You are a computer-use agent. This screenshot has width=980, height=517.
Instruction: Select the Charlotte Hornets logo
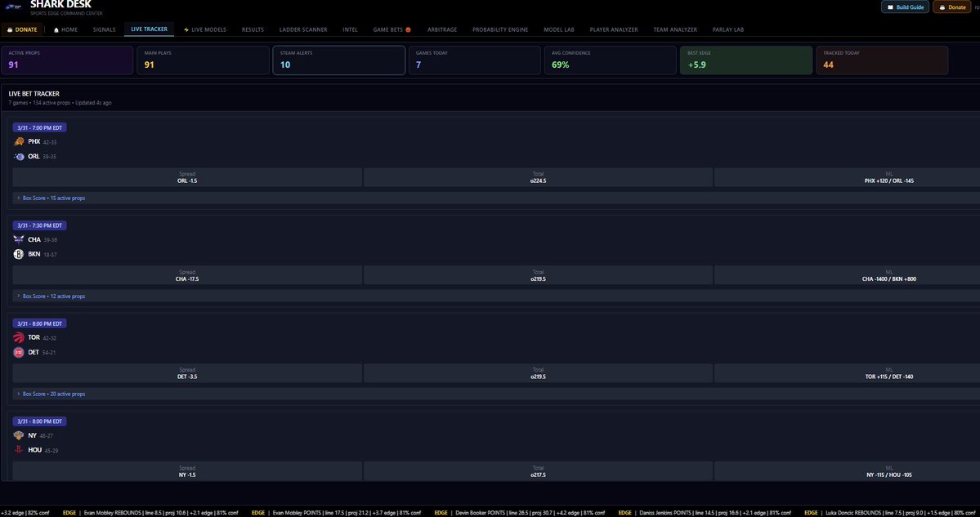point(18,238)
